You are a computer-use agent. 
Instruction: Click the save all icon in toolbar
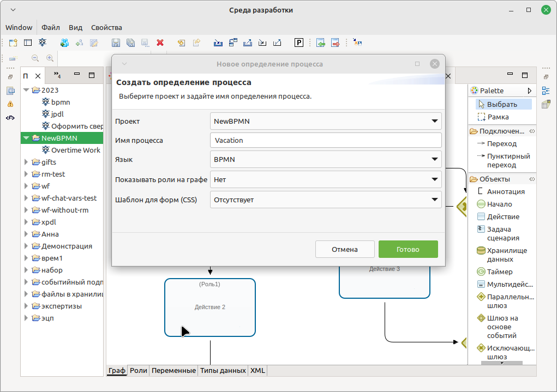pos(130,43)
